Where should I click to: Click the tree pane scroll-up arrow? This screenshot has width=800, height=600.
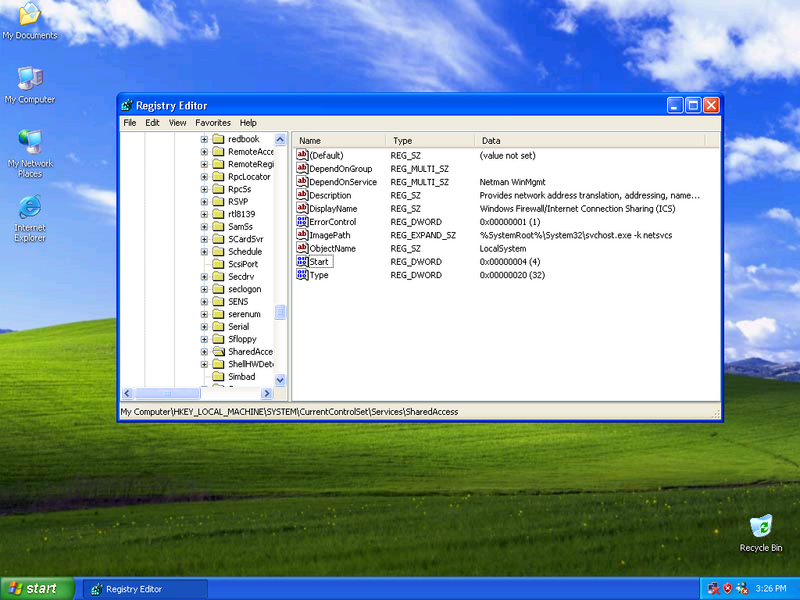pyautogui.click(x=280, y=139)
